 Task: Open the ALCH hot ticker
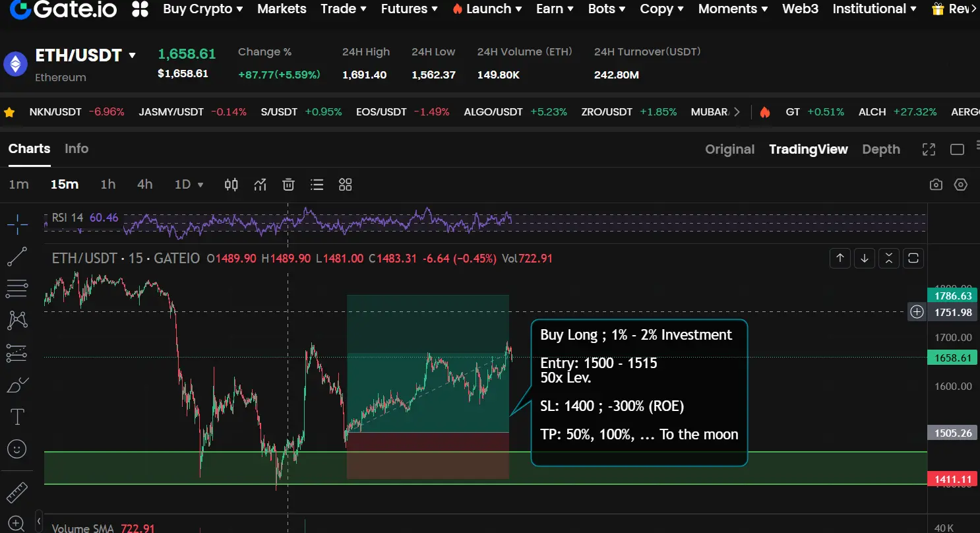tap(898, 112)
